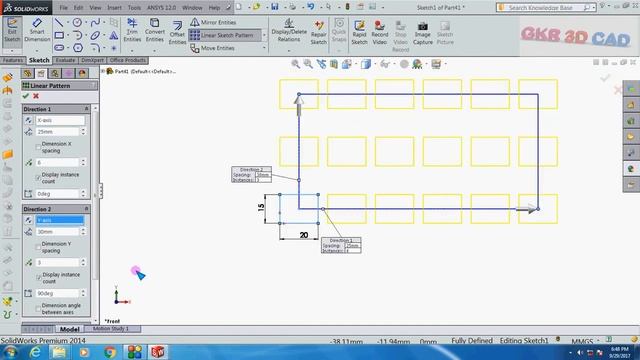
Task: Collapse the Direction 1 section
Action: pyautogui.click(x=87, y=109)
